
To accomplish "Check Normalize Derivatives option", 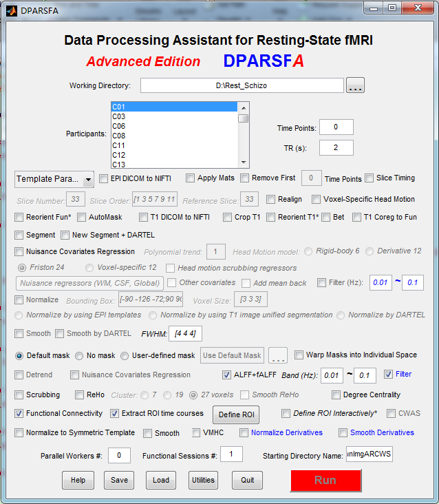I will coord(244,433).
